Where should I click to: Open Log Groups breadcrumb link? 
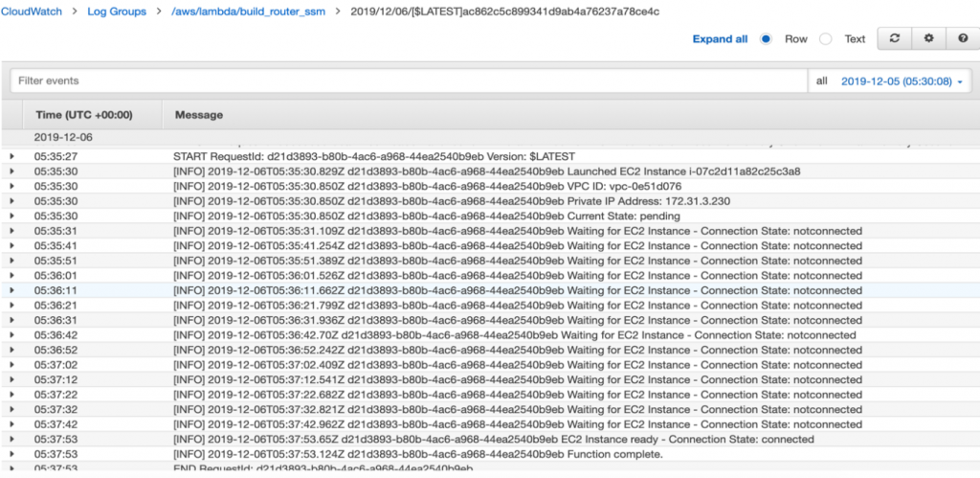[x=117, y=11]
